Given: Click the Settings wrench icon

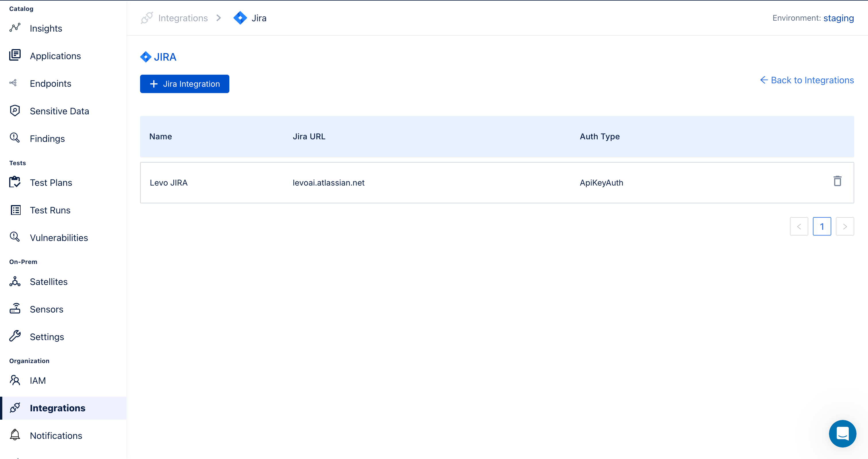Looking at the screenshot, I should point(15,336).
